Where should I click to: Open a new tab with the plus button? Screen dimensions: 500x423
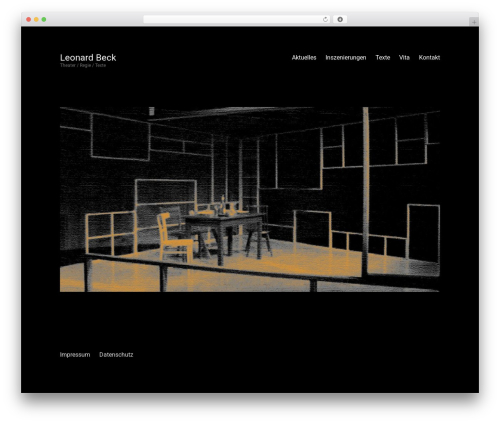point(474,22)
